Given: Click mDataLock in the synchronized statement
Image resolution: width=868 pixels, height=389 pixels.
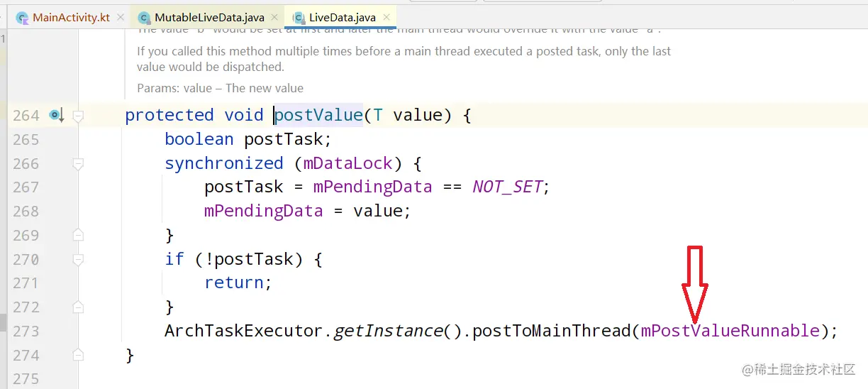Looking at the screenshot, I should (347, 163).
